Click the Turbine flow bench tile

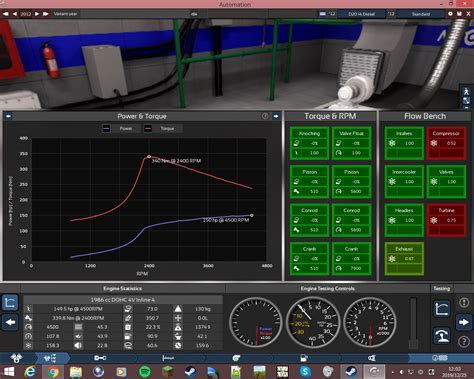(x=446, y=220)
